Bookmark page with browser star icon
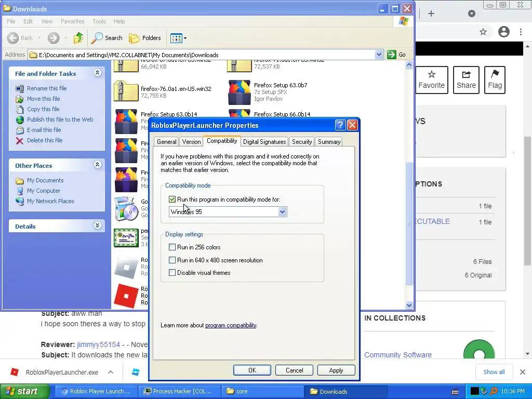Viewport: 532px width, 399px height. pyautogui.click(x=483, y=32)
